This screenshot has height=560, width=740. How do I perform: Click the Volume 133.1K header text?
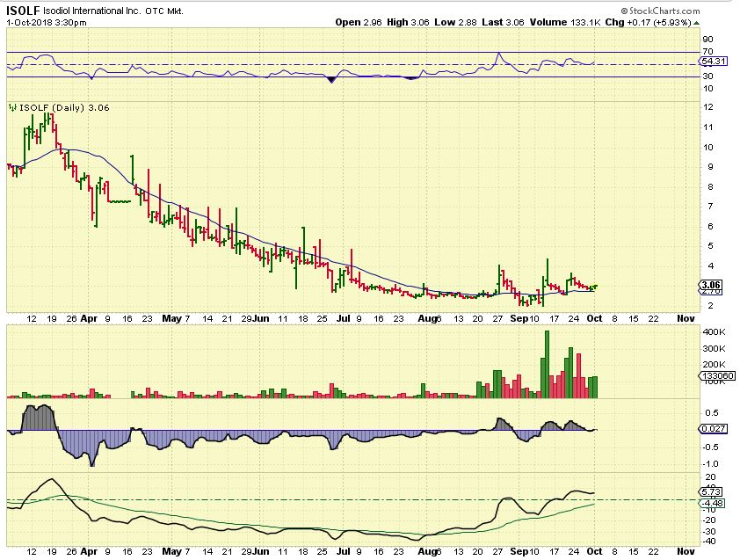coord(564,22)
